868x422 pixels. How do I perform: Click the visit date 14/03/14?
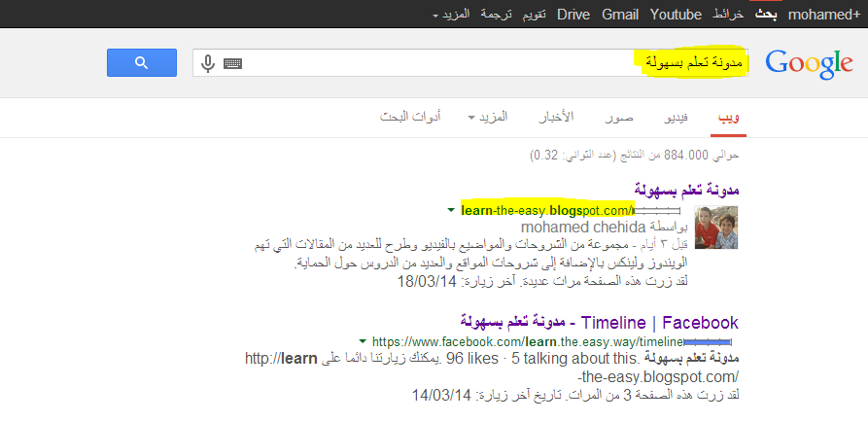[441, 396]
